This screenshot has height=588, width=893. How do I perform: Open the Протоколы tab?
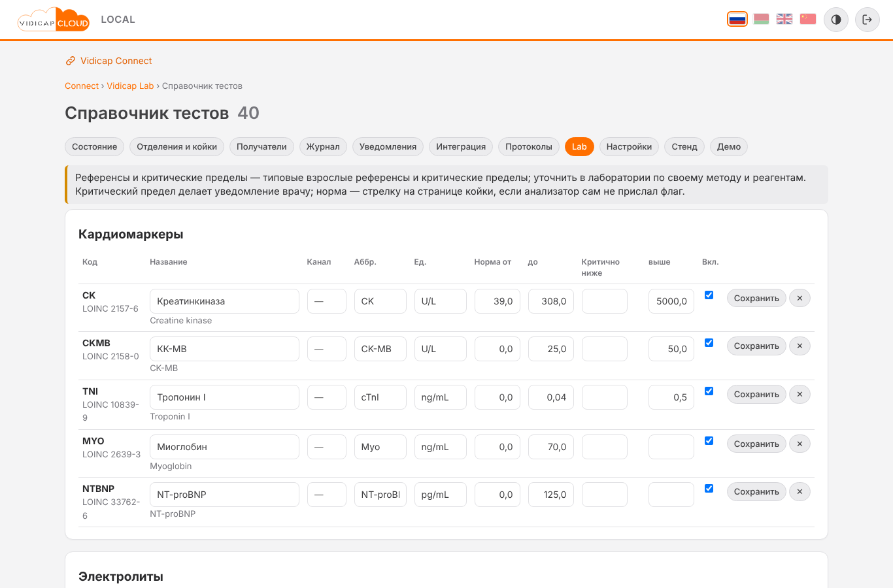point(529,146)
